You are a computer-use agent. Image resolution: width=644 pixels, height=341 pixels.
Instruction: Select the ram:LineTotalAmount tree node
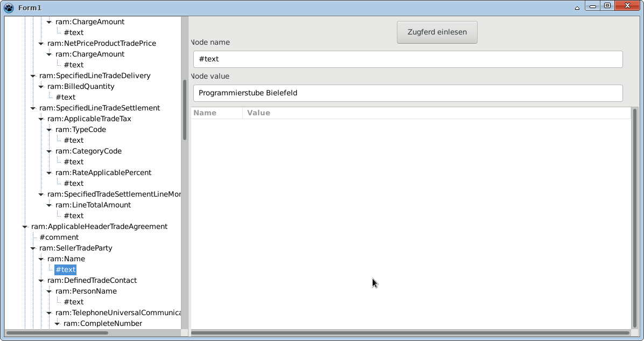pyautogui.click(x=93, y=205)
